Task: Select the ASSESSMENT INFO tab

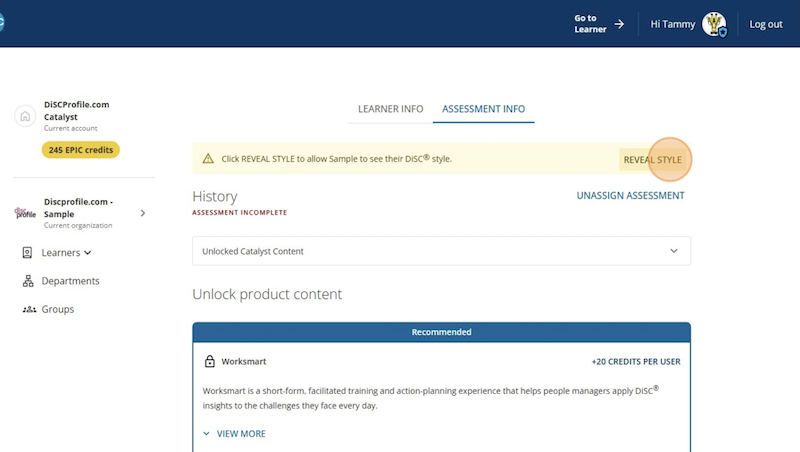Action: [483, 109]
